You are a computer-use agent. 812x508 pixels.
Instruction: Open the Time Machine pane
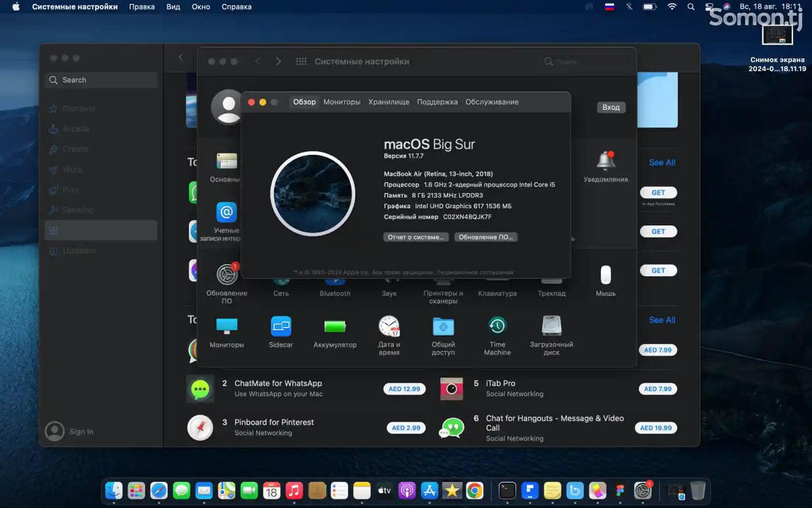[497, 335]
